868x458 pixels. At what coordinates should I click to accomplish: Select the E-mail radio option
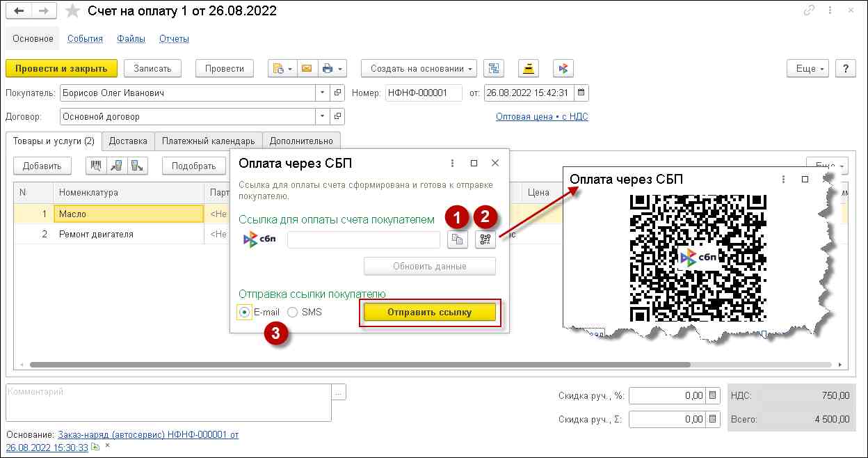245,313
